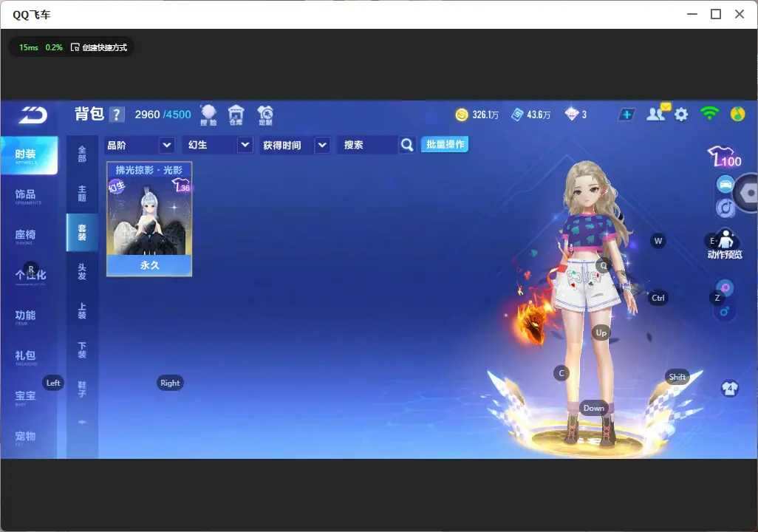Select the 拂光掠影·光影 outfit card

click(149, 219)
